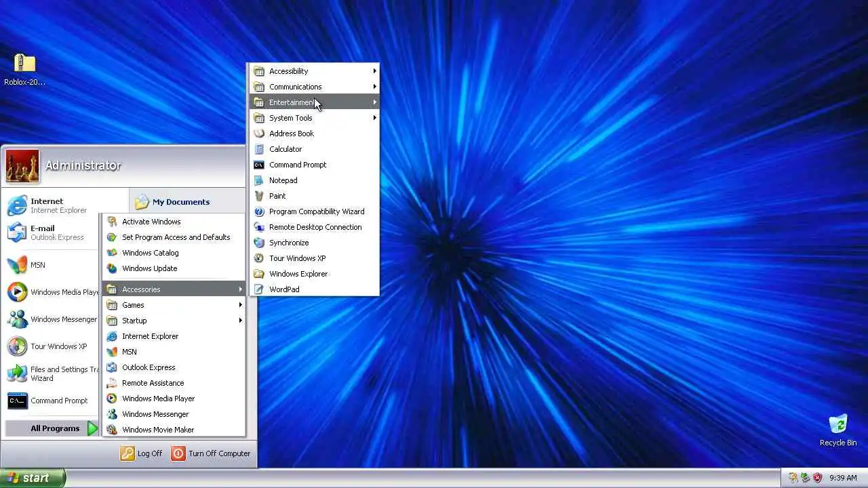
Task: Click the WordPad icon
Action: 258,289
